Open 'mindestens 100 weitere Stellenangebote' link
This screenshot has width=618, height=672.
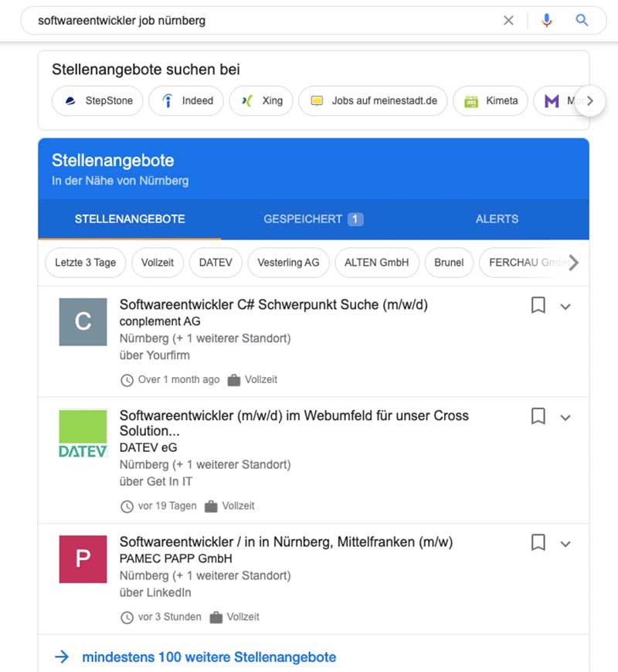pyautogui.click(x=209, y=657)
